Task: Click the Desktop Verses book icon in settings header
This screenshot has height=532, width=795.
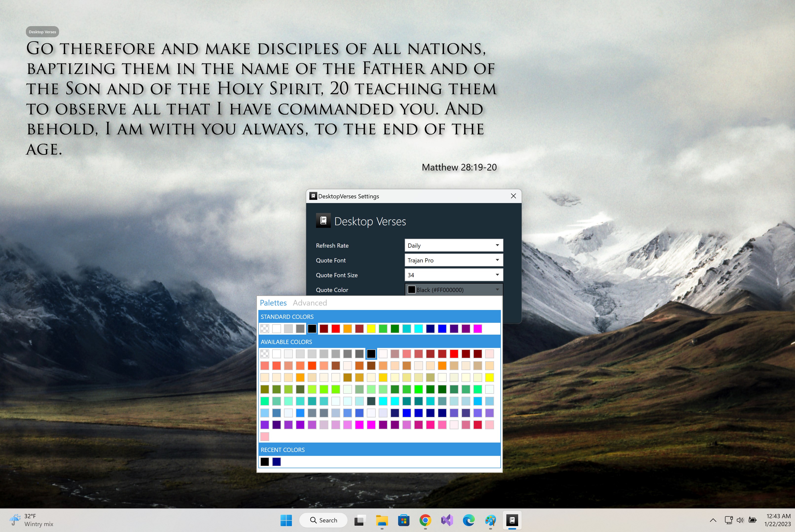Action: (x=323, y=221)
